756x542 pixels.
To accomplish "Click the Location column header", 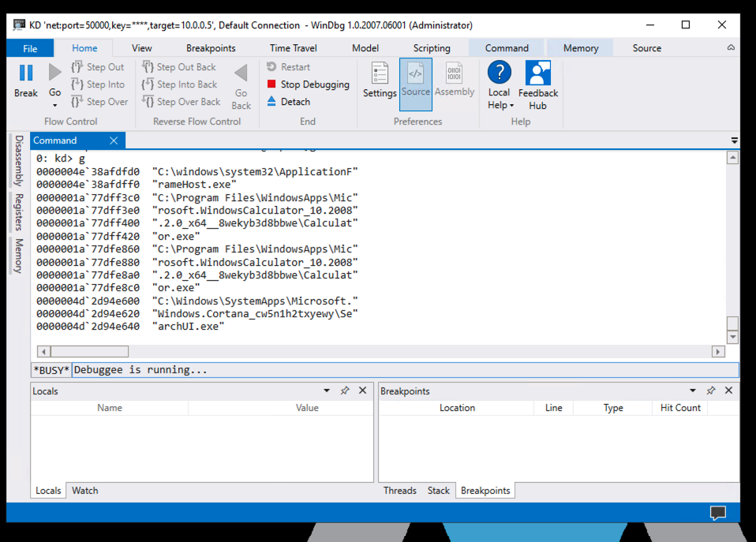I will pyautogui.click(x=457, y=408).
